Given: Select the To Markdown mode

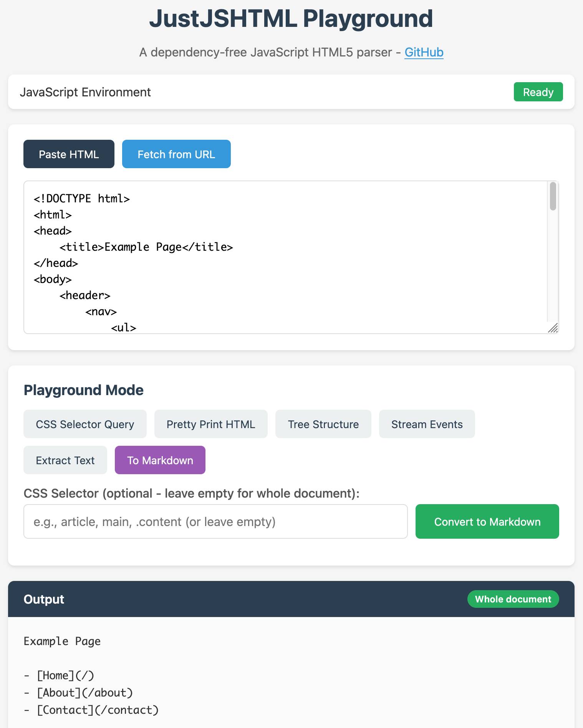Looking at the screenshot, I should 160,460.
